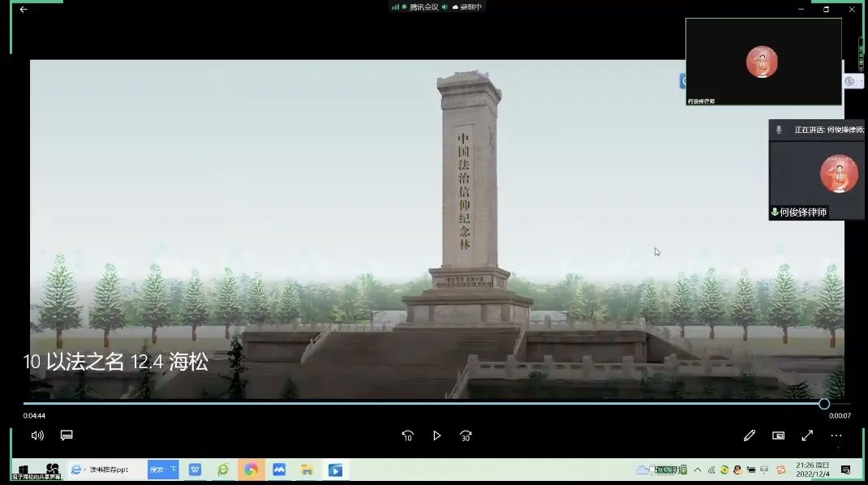Switch to mini player view

(778, 436)
